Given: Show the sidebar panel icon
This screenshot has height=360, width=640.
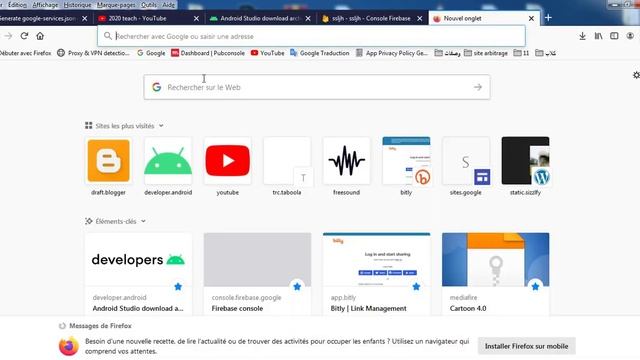Looking at the screenshot, I should coord(614,36).
